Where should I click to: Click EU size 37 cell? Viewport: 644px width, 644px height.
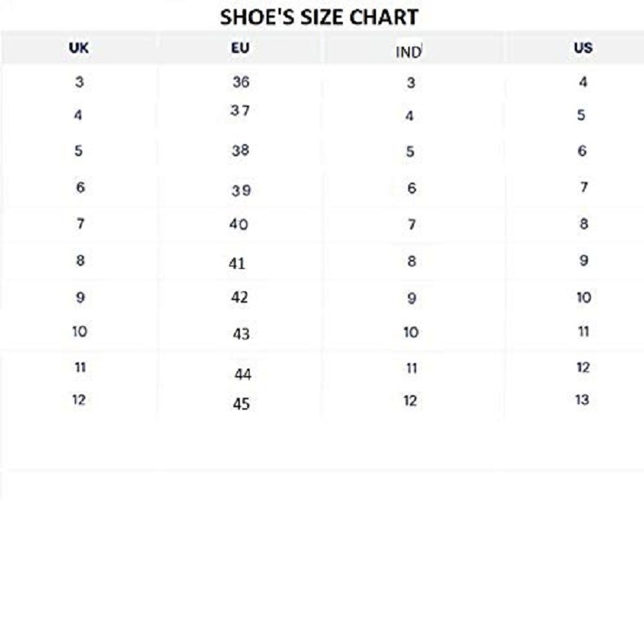[240, 111]
